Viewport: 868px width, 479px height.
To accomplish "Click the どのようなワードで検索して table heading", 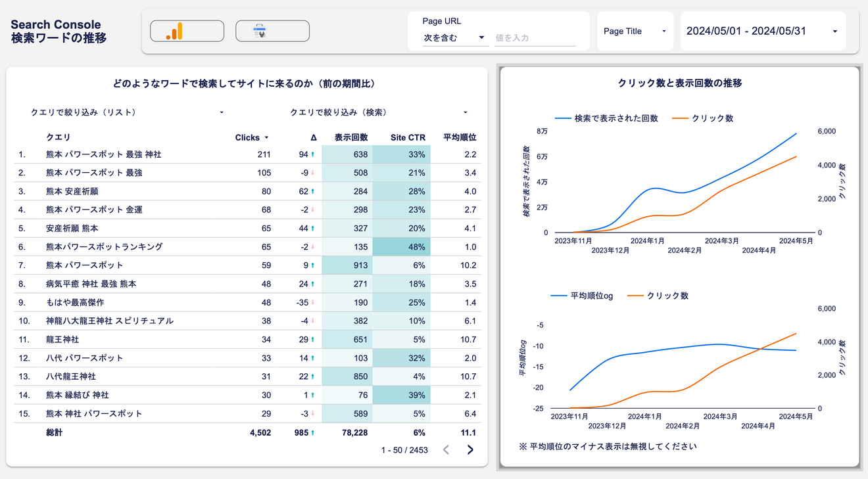I will tap(244, 83).
